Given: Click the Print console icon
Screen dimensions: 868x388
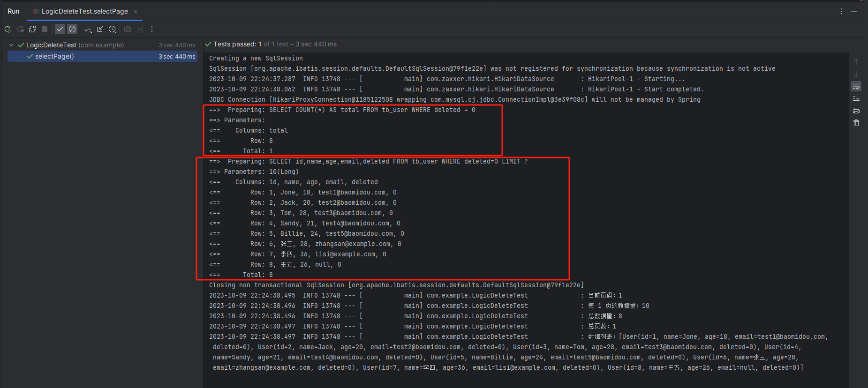Looking at the screenshot, I should [856, 111].
